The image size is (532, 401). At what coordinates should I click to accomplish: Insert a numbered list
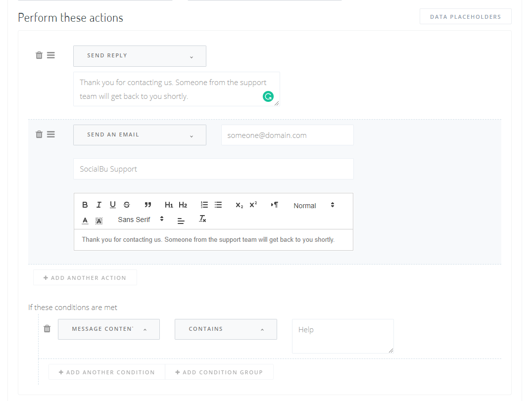click(x=204, y=205)
